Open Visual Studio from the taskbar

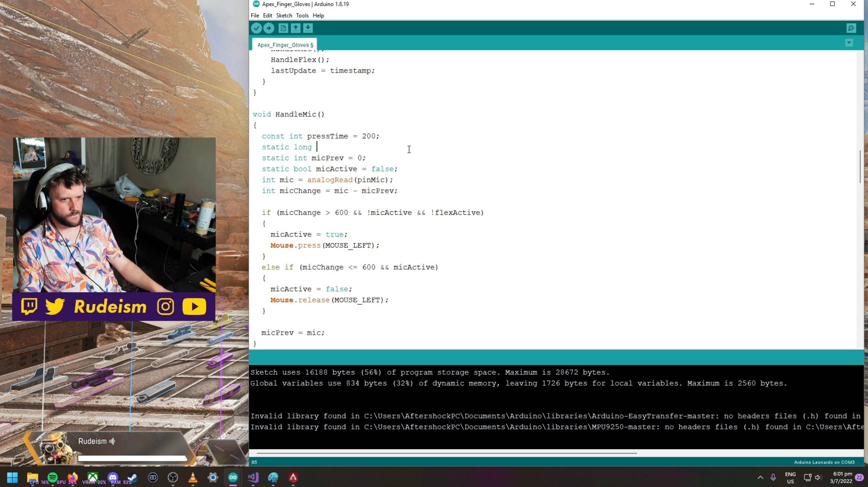(x=253, y=477)
